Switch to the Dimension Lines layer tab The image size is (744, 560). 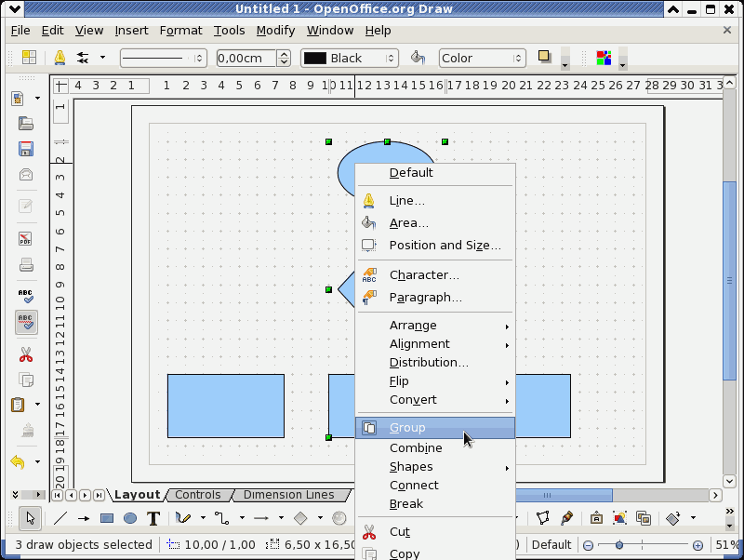(x=288, y=495)
